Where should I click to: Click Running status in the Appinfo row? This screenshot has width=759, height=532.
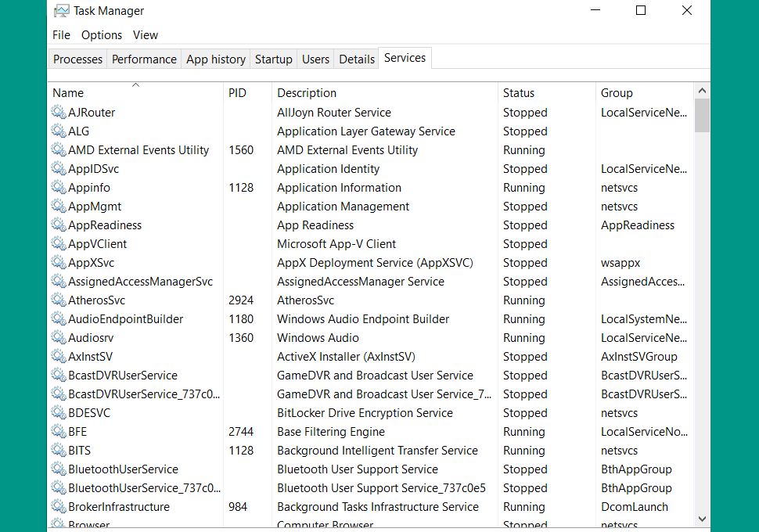coord(523,188)
